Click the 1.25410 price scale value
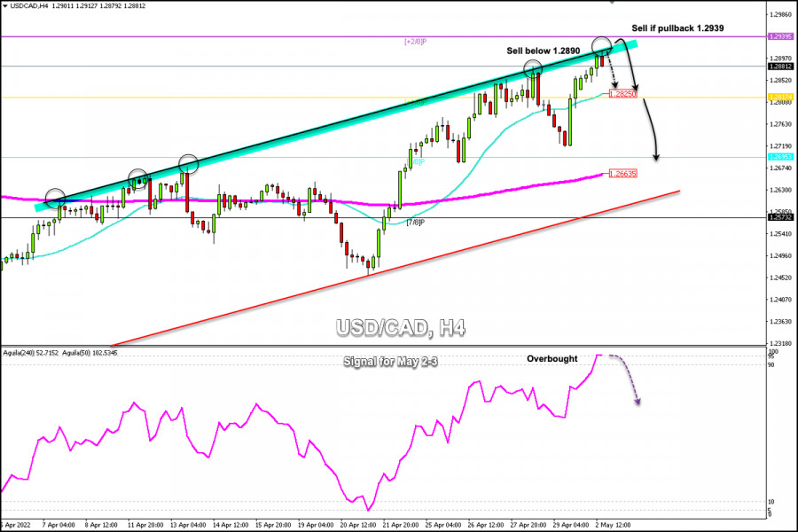798x532 pixels. pos(781,234)
